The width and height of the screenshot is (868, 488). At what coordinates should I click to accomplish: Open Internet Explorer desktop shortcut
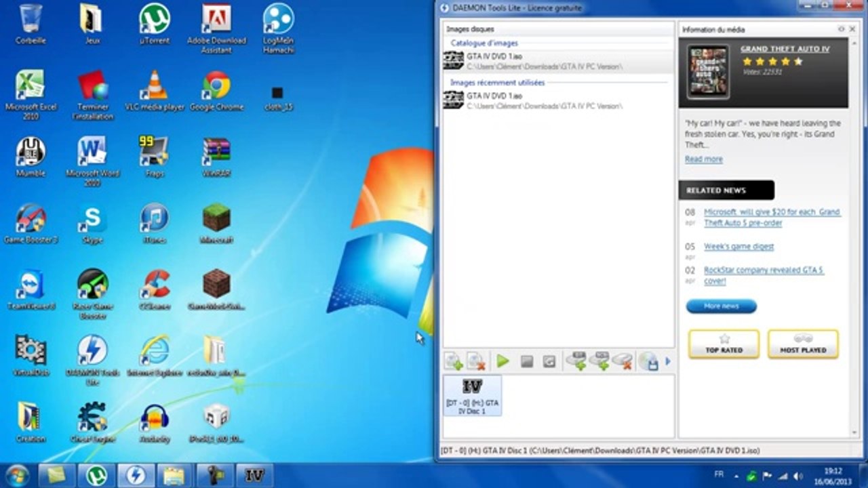155,356
